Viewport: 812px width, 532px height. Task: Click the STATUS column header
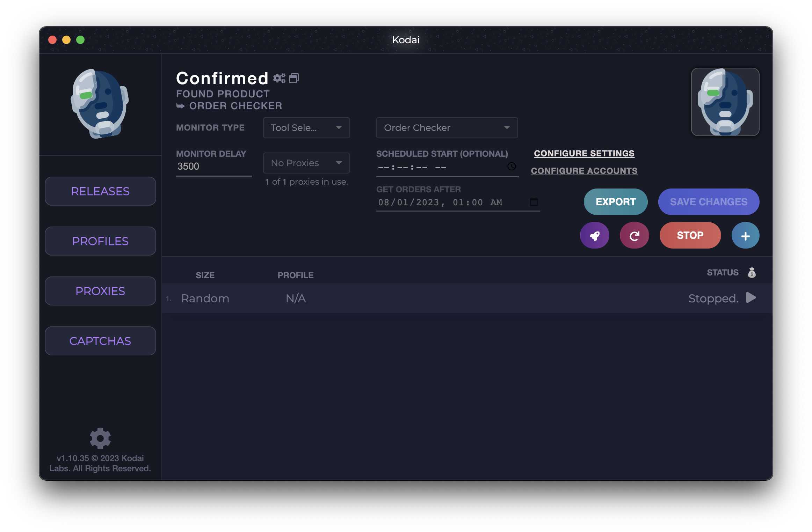[x=723, y=273]
